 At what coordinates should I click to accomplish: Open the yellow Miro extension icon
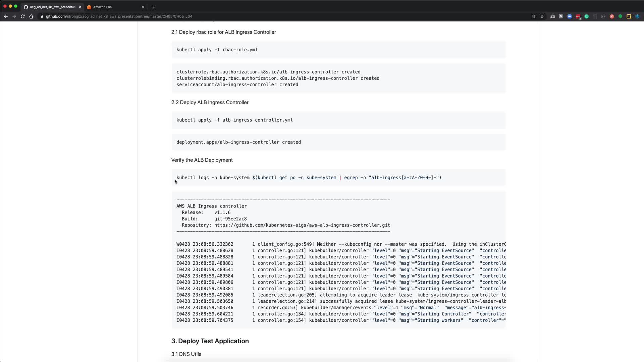(629, 16)
